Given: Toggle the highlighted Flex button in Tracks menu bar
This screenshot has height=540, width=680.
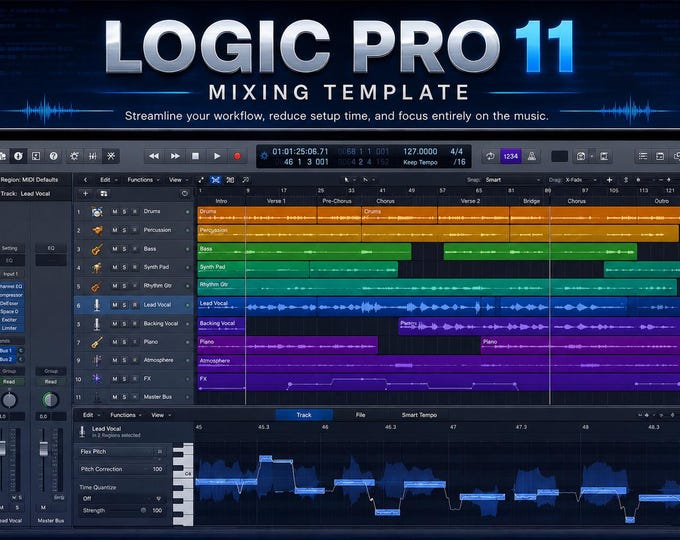Looking at the screenshot, I should click(x=215, y=180).
